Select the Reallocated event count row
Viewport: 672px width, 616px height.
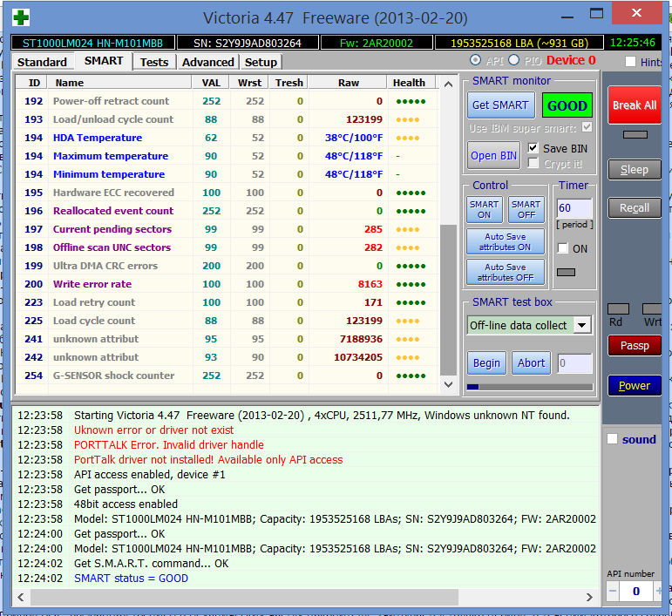coord(227,211)
